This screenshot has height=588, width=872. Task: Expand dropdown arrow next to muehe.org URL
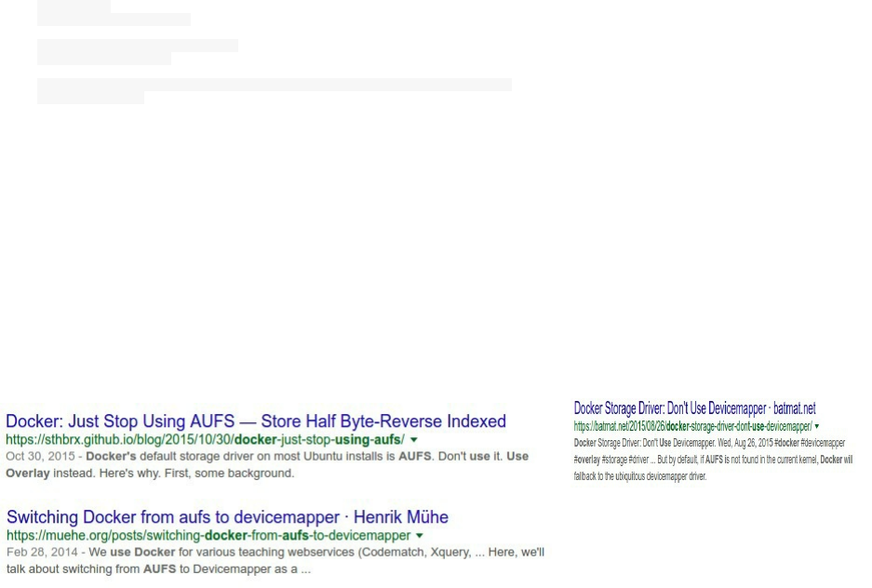pyautogui.click(x=420, y=536)
